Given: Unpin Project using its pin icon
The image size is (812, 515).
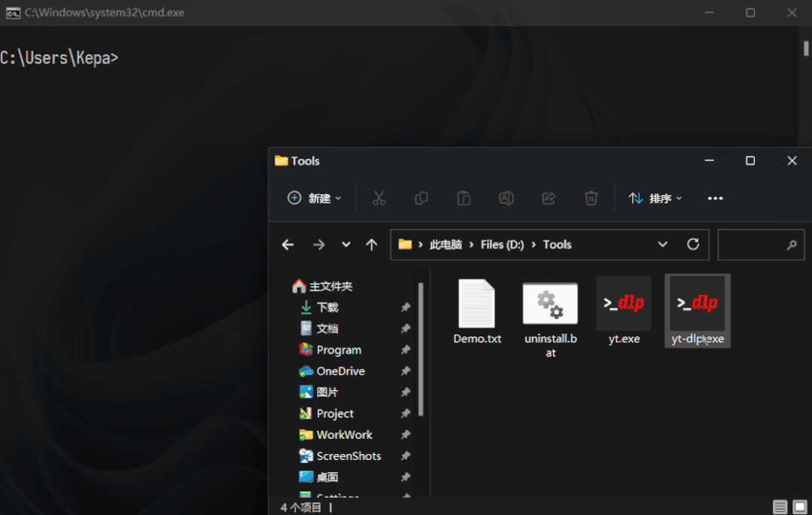Looking at the screenshot, I should click(x=406, y=413).
